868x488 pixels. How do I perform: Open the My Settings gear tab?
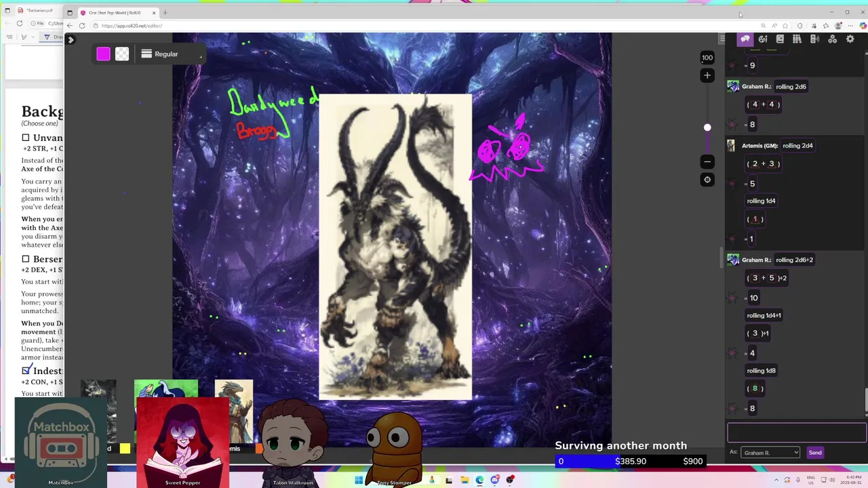click(850, 39)
